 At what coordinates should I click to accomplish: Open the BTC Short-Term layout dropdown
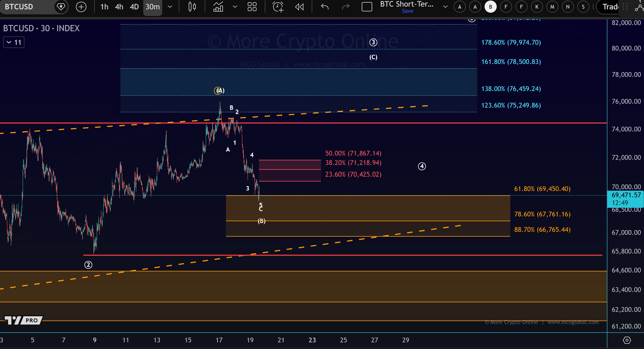pyautogui.click(x=445, y=7)
